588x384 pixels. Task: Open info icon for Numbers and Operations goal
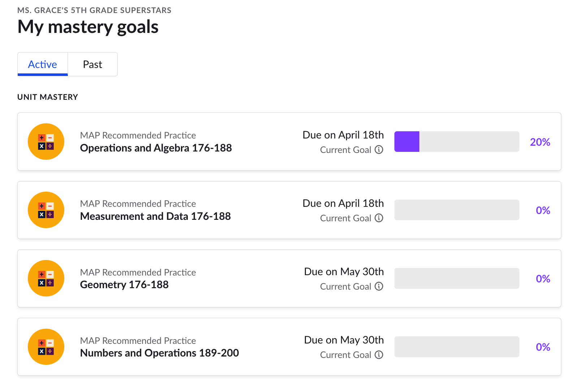pyautogui.click(x=379, y=355)
